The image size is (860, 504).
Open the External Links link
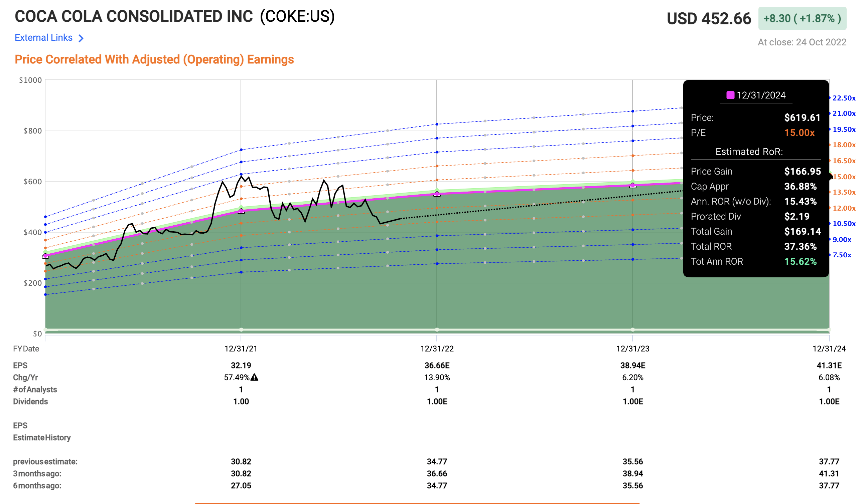[x=43, y=37]
